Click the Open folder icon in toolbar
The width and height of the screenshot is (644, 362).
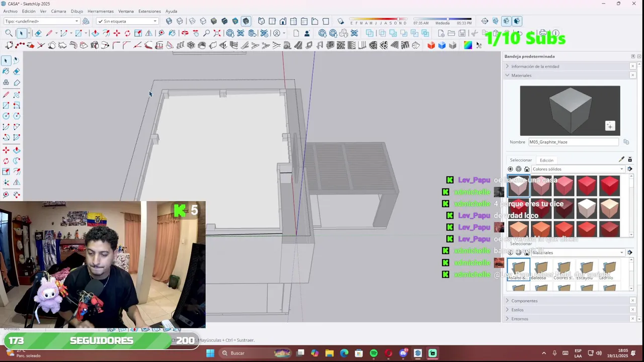(x=451, y=33)
